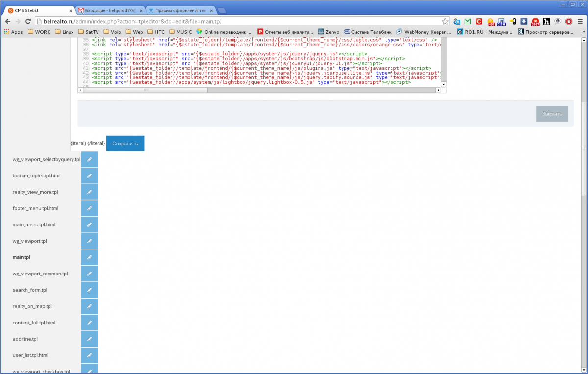
Task: Edit bottom_topics.tpl.html via pencil button
Action: click(90, 175)
